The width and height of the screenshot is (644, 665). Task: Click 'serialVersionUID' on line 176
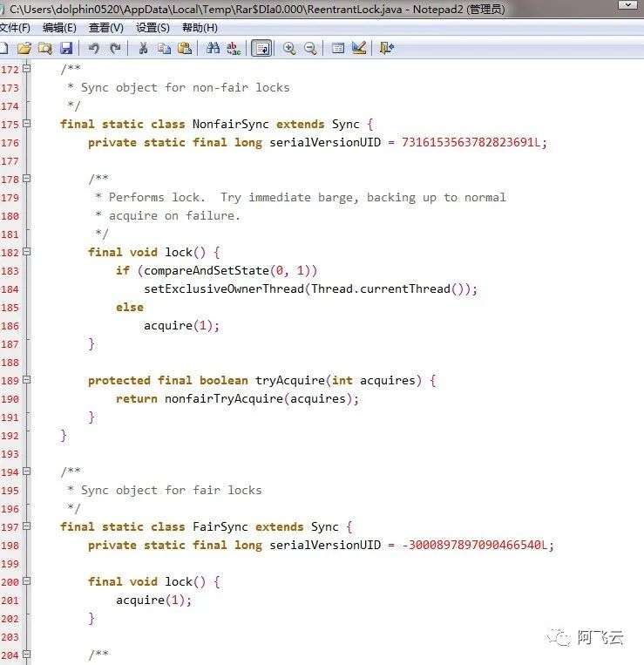325,143
